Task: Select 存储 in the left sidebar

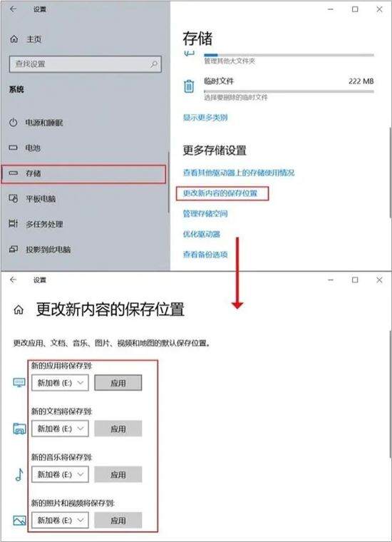Action: pyautogui.click(x=83, y=174)
